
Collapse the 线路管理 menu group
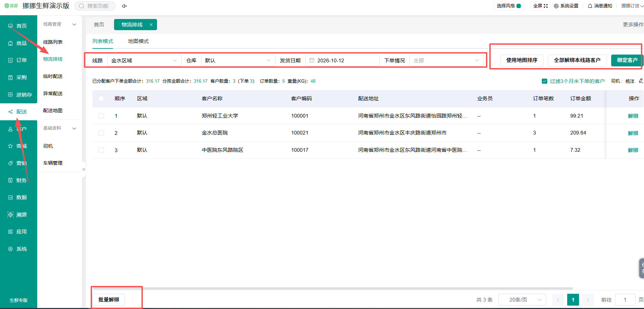coord(60,24)
